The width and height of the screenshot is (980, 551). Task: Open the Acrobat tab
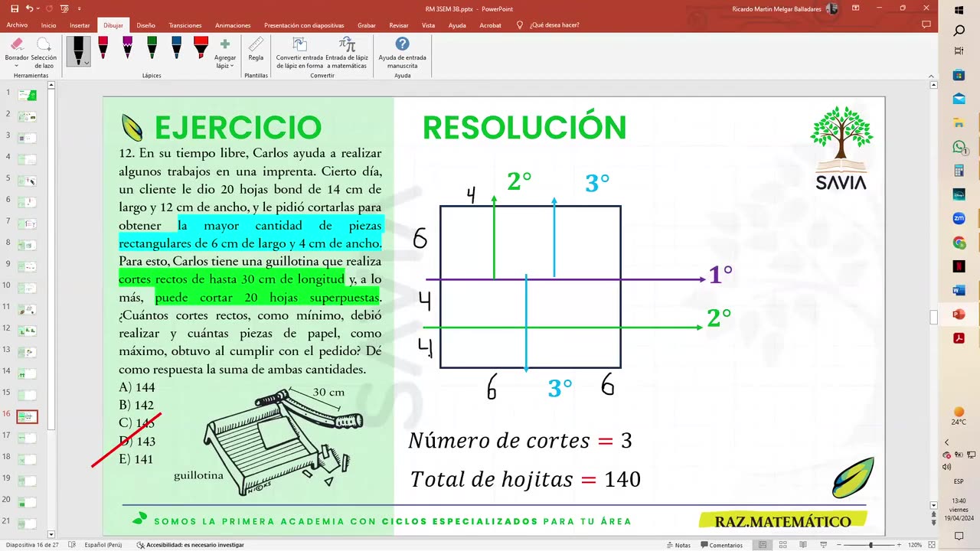[490, 25]
